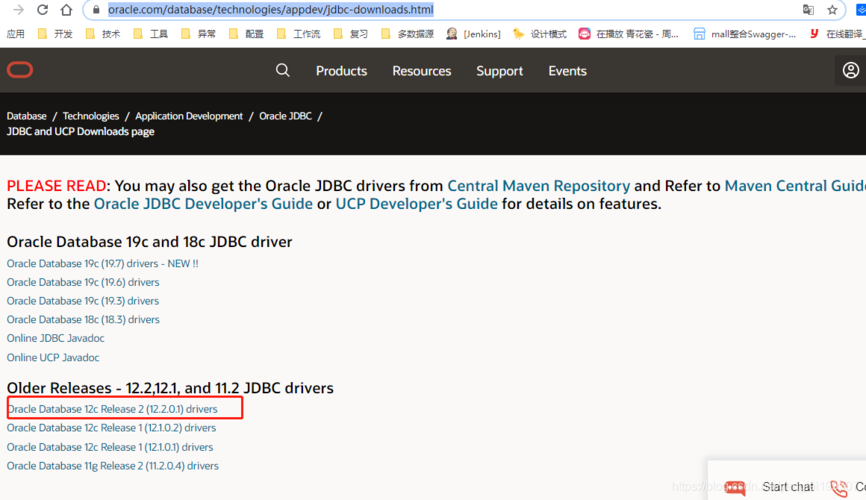
Task: Open the 技术 bookmark folder
Action: 103,34
